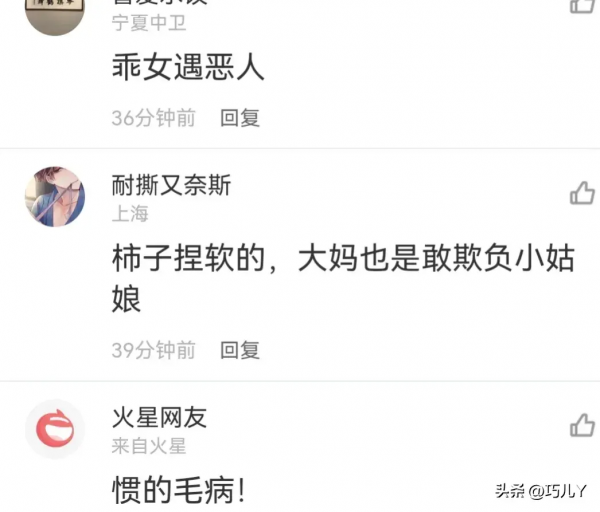Open username 火星网友
The height and width of the screenshot is (512, 600).
pos(159,417)
